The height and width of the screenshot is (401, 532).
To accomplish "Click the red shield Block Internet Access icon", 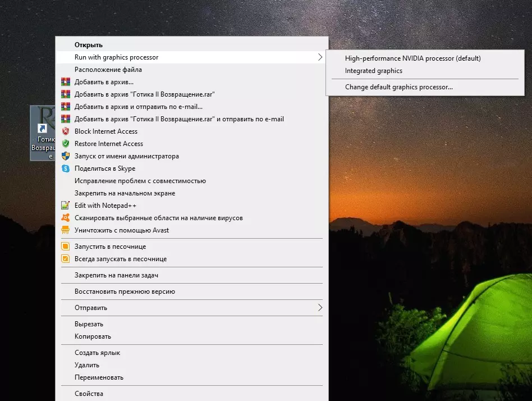I will coord(66,131).
